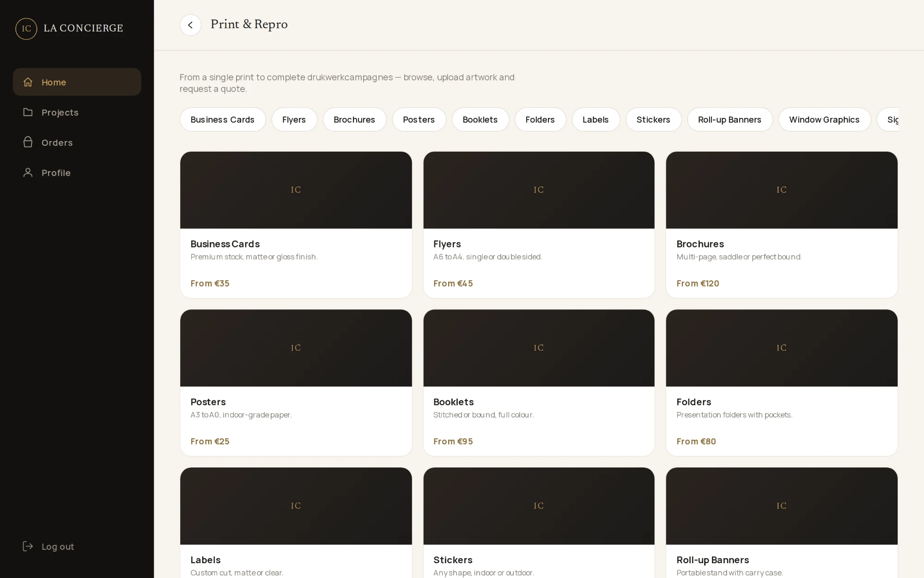924x578 pixels.
Task: Click the "From €120" price text
Action: tap(698, 283)
